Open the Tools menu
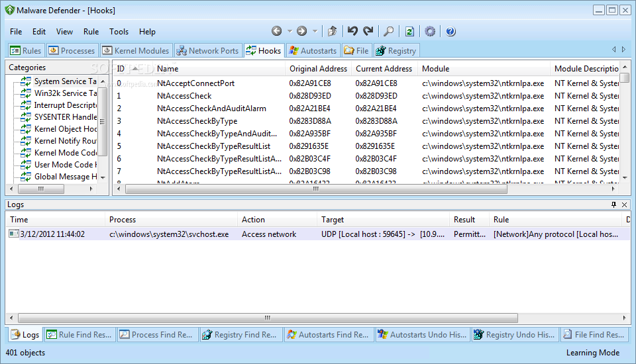 point(119,32)
